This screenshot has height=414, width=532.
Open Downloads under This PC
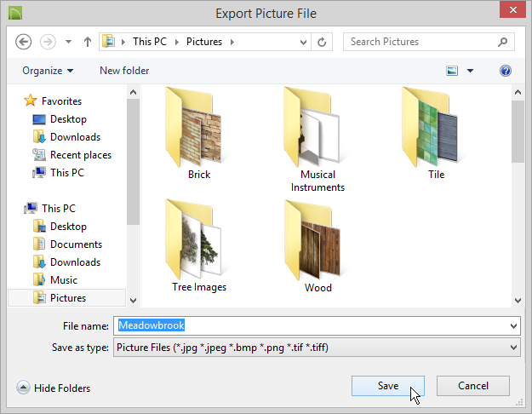[x=66, y=262]
